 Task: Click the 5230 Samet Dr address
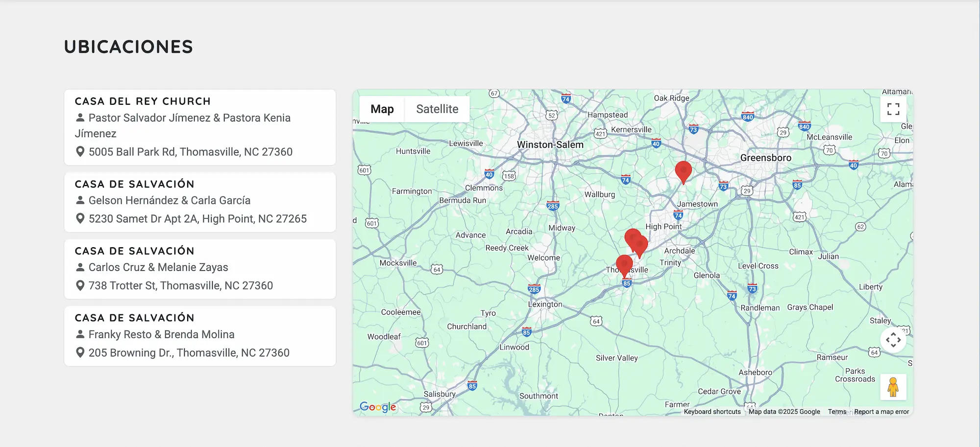point(197,219)
